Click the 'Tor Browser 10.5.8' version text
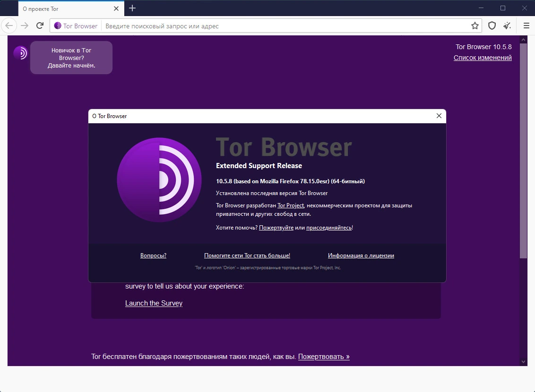535x392 pixels. [x=483, y=47]
